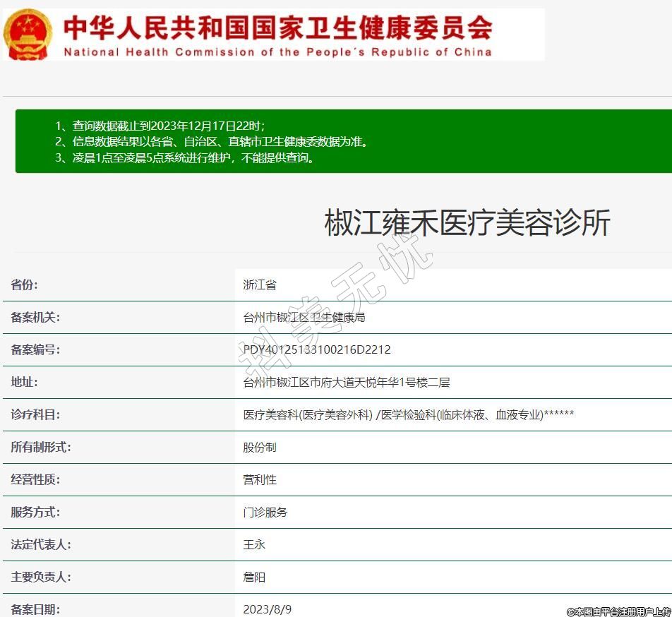Click the Chinese National Health Commission title

(x=277, y=29)
